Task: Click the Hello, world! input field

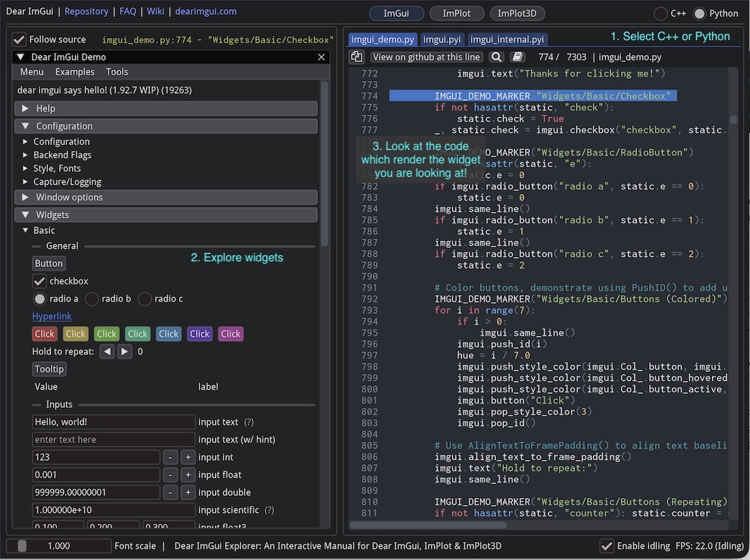Action: [113, 421]
